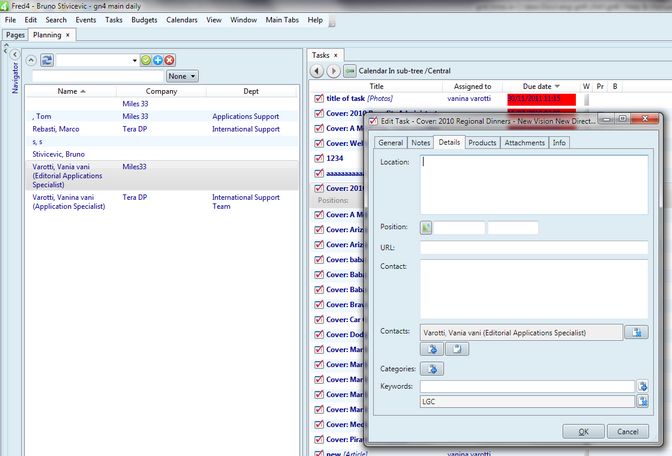Click the green checkmark apply icon

(146, 60)
